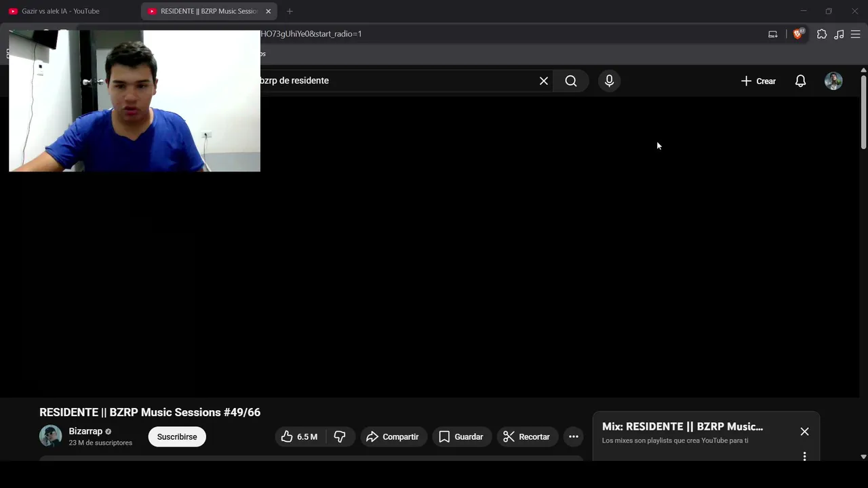868x488 pixels.
Task: Click the scrollbar down arrow
Action: click(863, 457)
